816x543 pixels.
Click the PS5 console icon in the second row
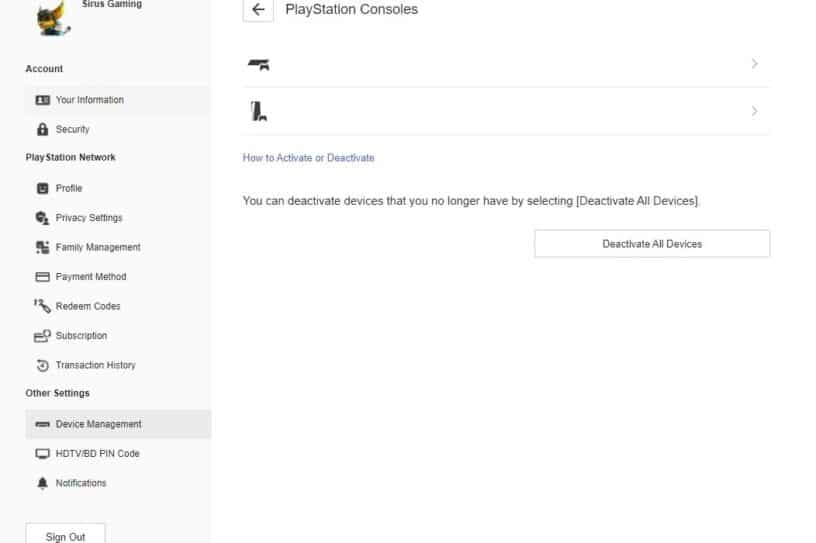[x=259, y=111]
